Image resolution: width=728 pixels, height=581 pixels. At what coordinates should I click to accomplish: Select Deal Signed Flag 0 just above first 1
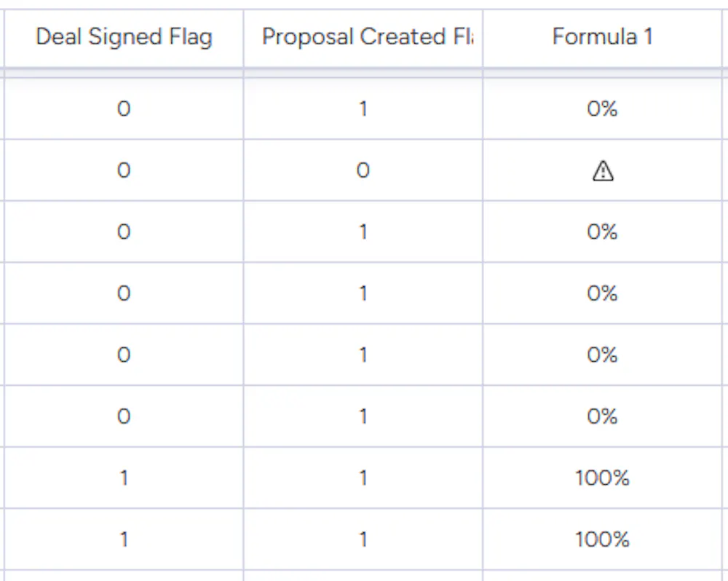[x=124, y=416]
